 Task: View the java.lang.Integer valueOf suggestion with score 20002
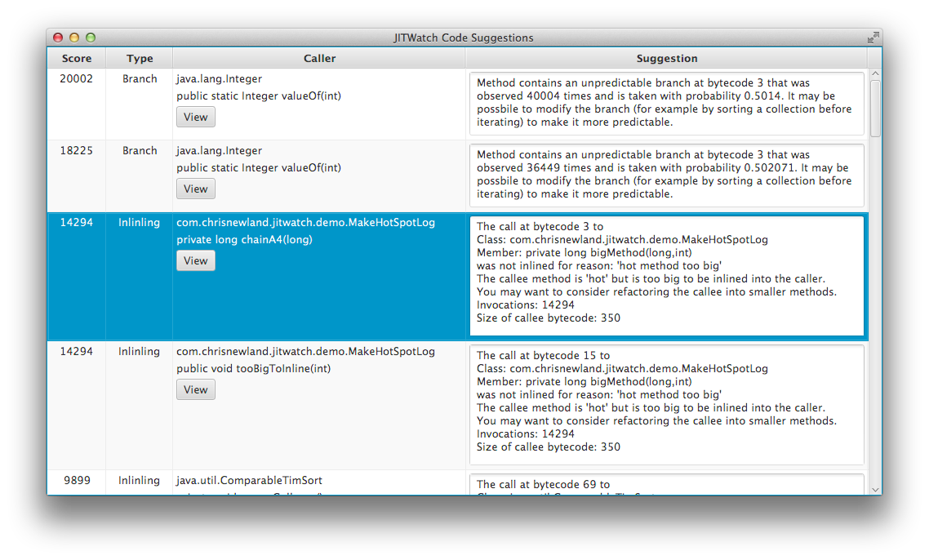click(195, 117)
